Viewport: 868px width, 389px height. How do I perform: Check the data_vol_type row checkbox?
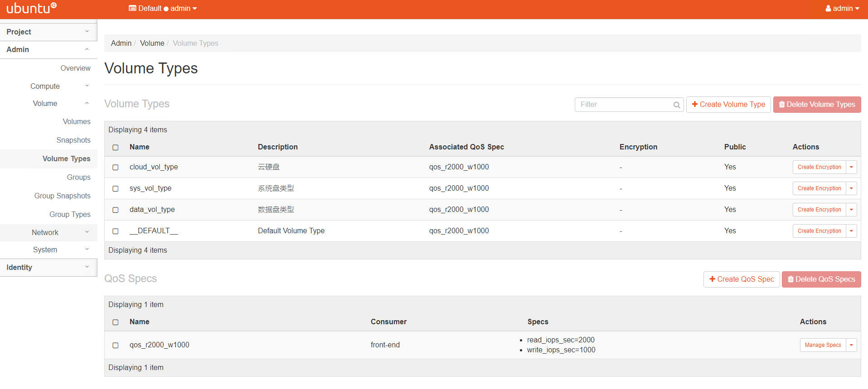point(116,210)
